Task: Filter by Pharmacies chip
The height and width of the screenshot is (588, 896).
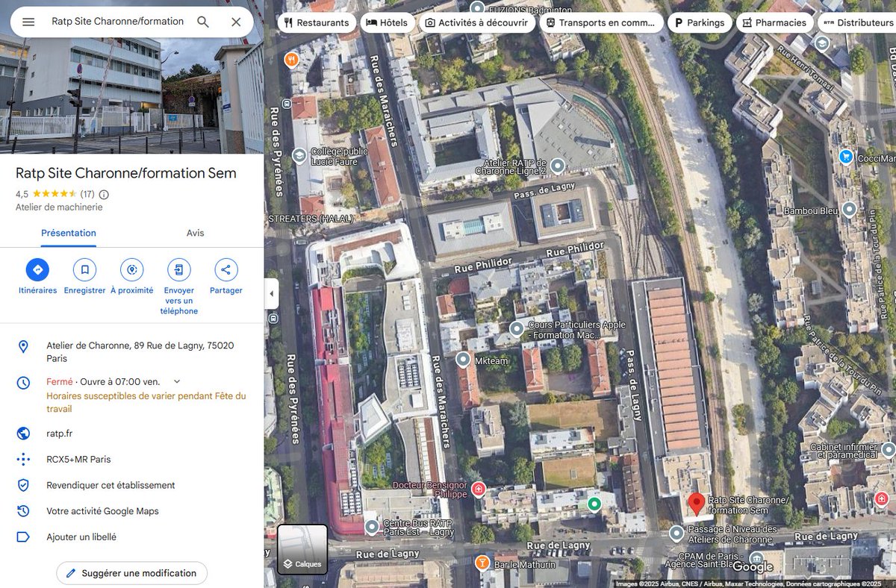Action: pos(775,22)
